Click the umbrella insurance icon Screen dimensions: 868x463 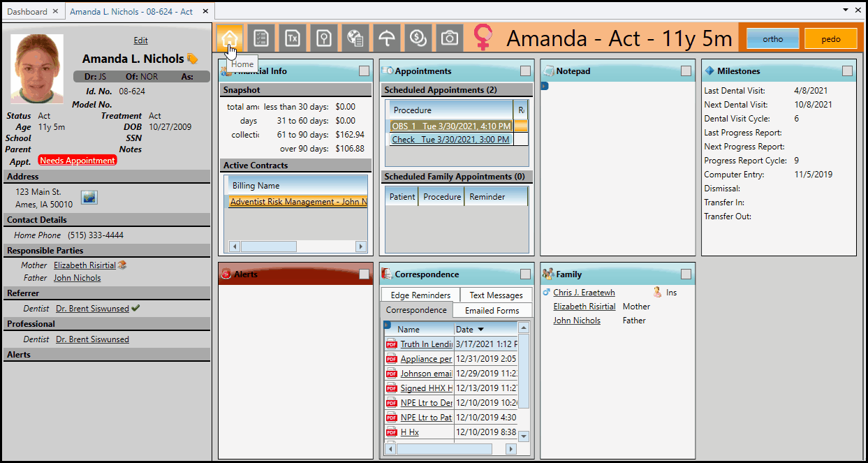click(x=387, y=38)
